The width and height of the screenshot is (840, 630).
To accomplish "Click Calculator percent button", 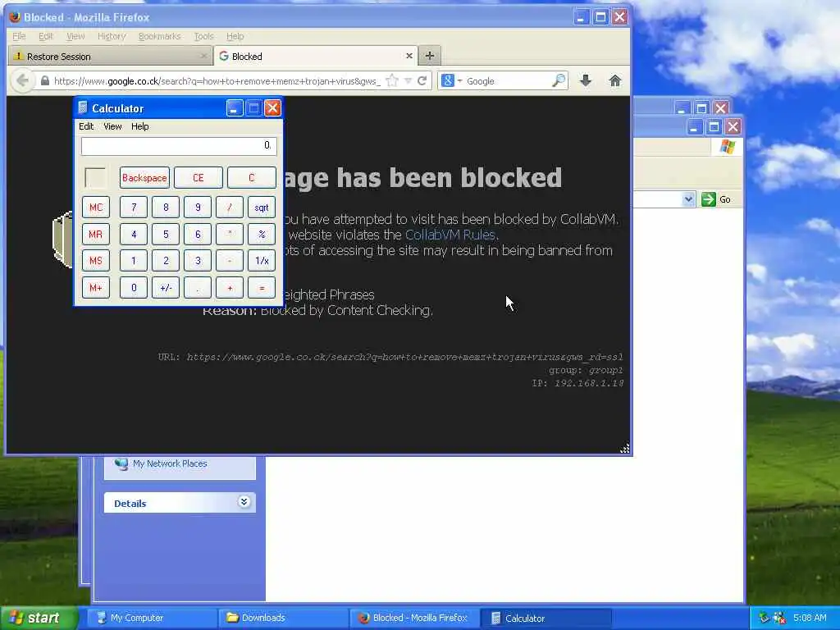I will (262, 234).
